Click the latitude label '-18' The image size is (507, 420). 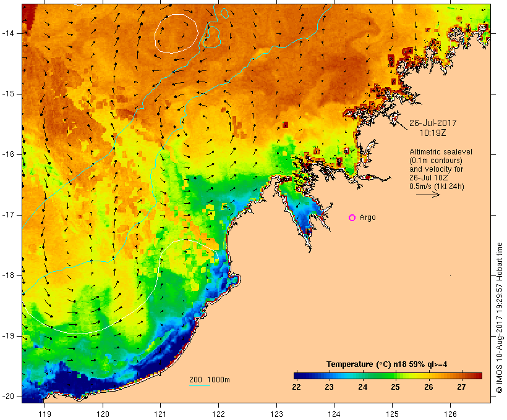pyautogui.click(x=7, y=275)
